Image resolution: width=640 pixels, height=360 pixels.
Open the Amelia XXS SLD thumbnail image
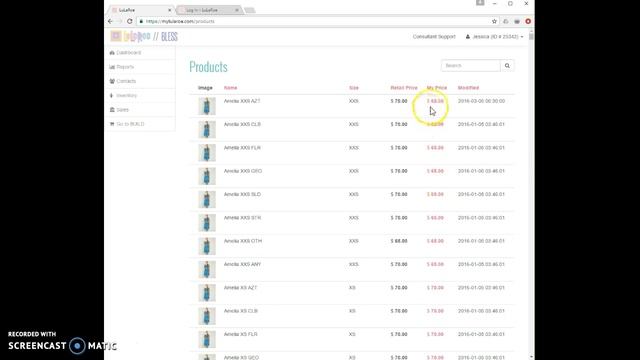click(207, 199)
